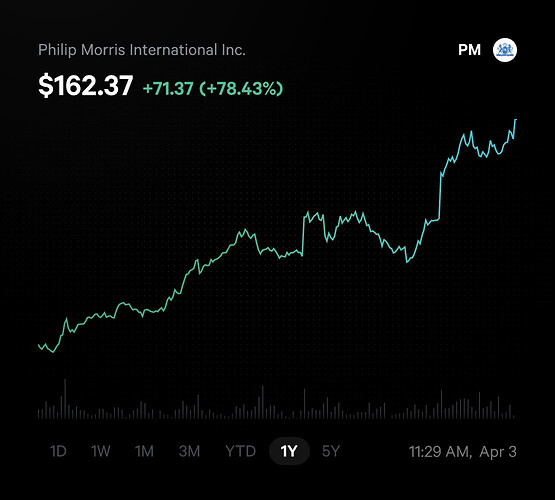The height and width of the screenshot is (500, 555).
Task: Click the lowest point near chart start
Action: (53, 352)
